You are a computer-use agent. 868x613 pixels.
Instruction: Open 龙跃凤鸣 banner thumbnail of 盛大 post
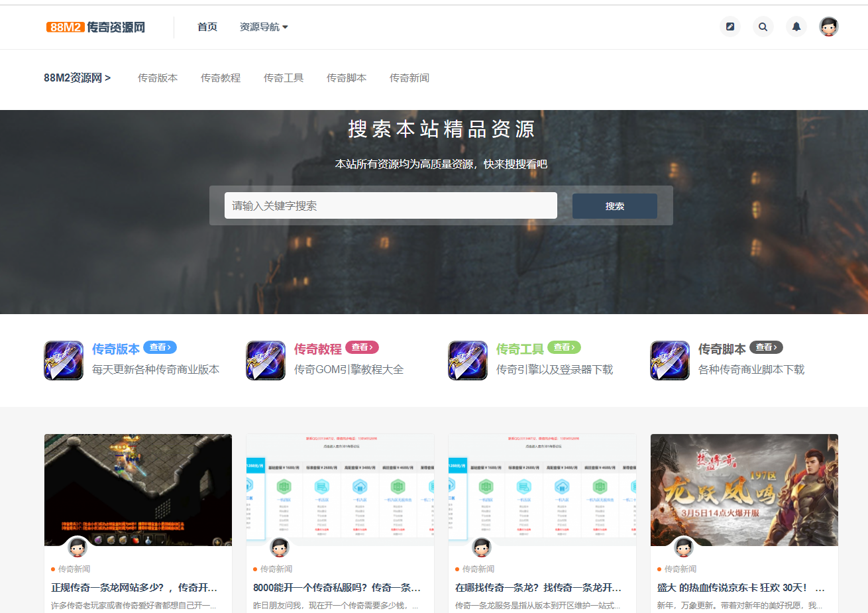(x=744, y=490)
